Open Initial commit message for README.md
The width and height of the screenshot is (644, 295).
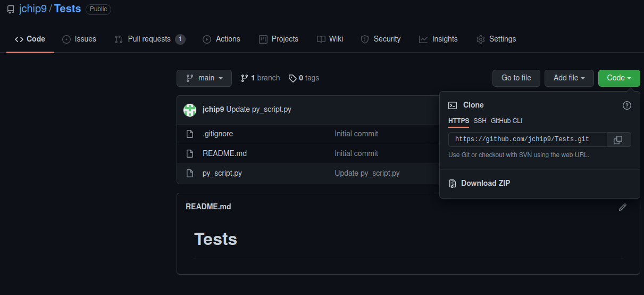356,153
